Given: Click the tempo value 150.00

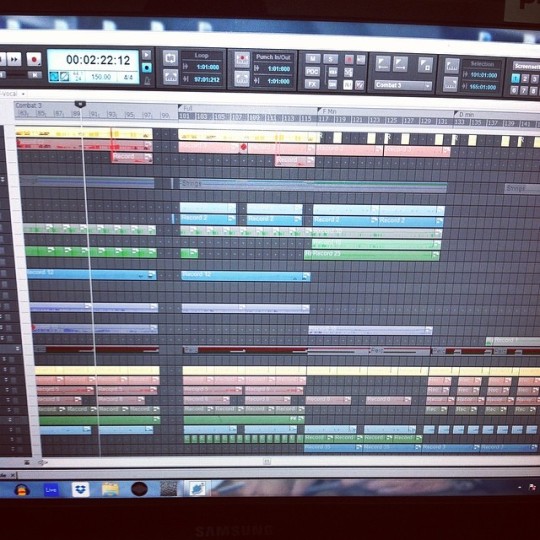Looking at the screenshot, I should [x=101, y=77].
